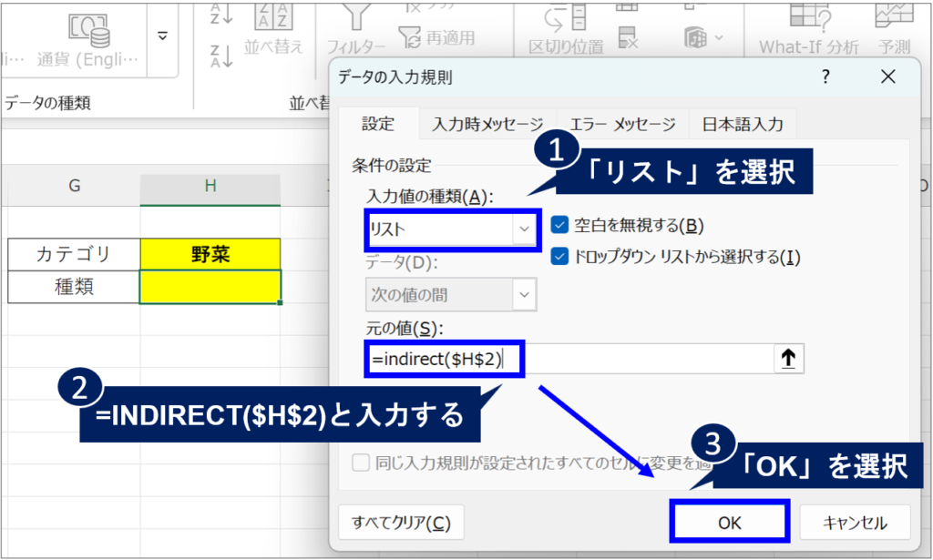Click the range selector arrow beside 元の値
The height and width of the screenshot is (560, 933).
click(788, 359)
